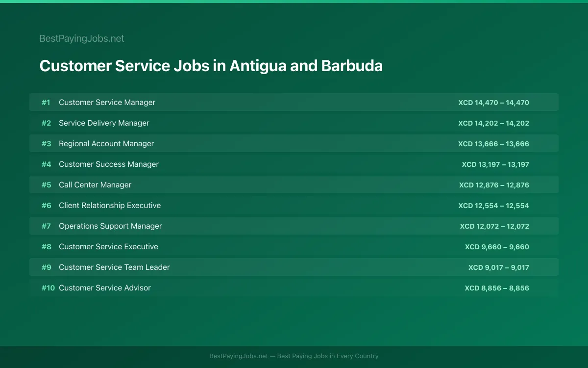Click the Customer Service Manager job title
The width and height of the screenshot is (588, 368).
click(x=107, y=103)
